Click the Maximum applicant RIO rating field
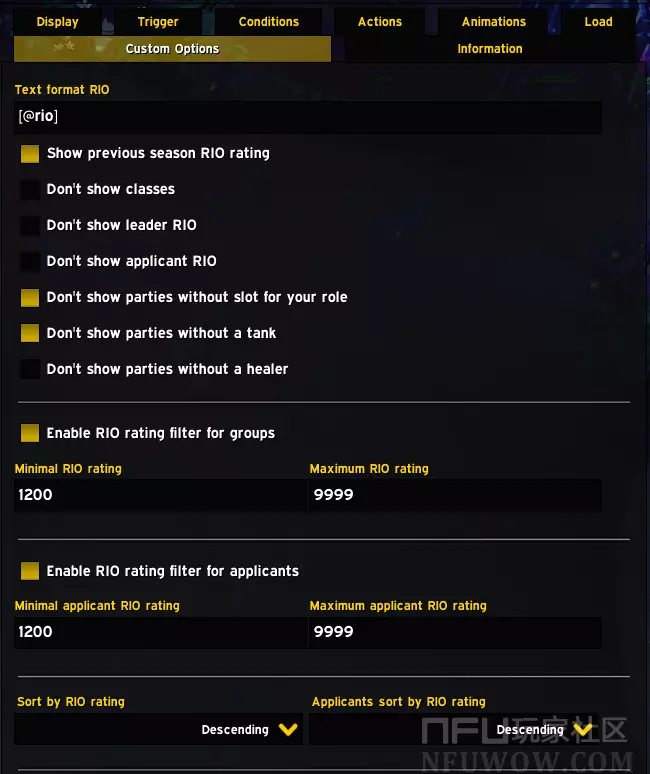The width and height of the screenshot is (650, 774). 455,632
